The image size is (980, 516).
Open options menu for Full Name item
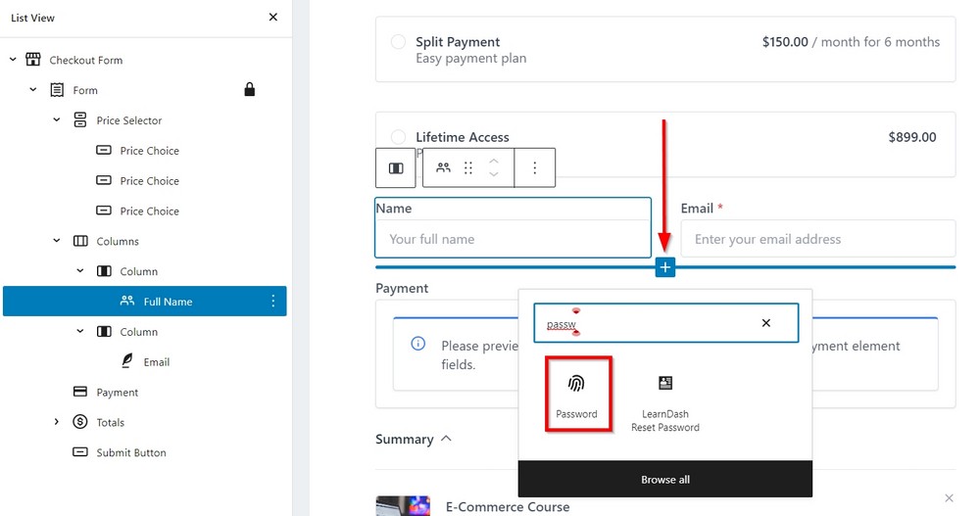pos(273,302)
